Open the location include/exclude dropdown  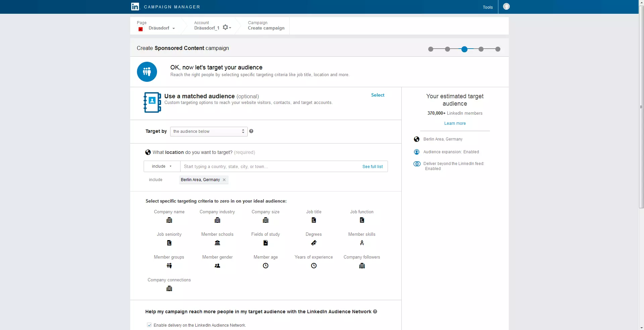pos(162,166)
